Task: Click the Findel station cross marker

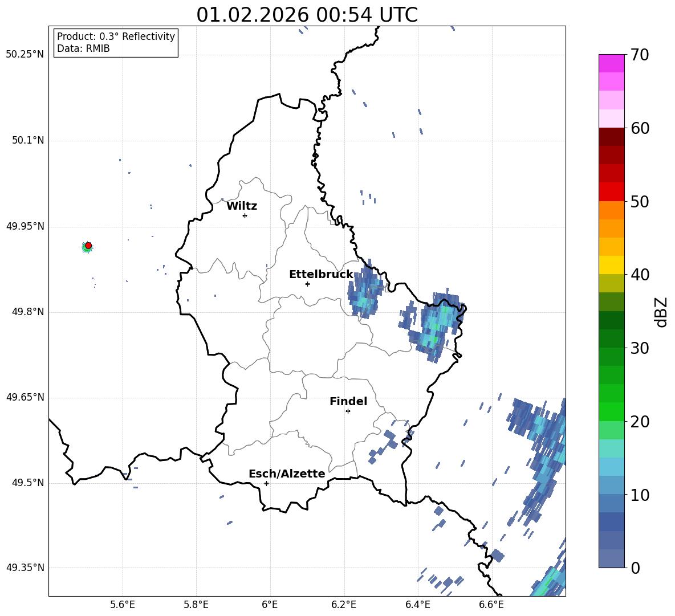Action: click(348, 411)
